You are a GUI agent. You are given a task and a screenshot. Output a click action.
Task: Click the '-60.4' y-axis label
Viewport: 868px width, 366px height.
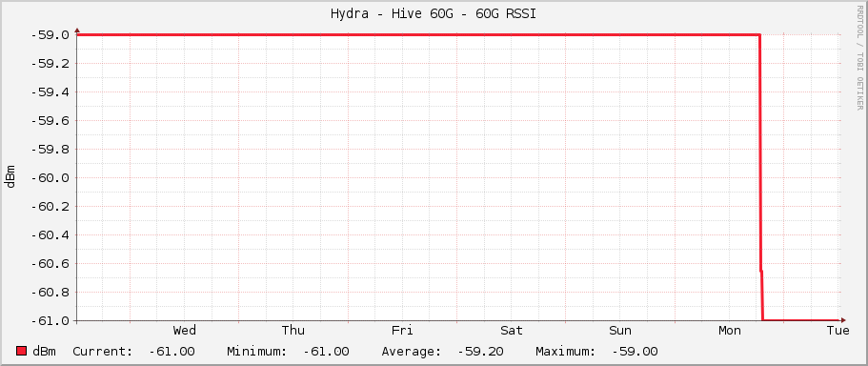tap(50, 235)
